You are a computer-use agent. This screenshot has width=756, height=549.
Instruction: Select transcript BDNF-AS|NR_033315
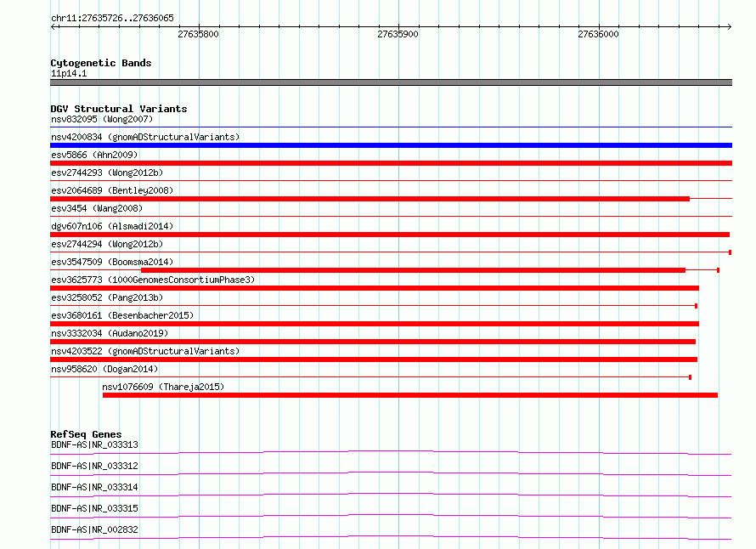[94, 508]
